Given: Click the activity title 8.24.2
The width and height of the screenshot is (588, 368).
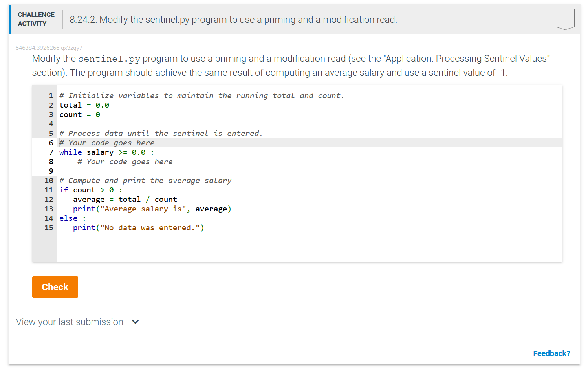Looking at the screenshot, I should pos(233,19).
